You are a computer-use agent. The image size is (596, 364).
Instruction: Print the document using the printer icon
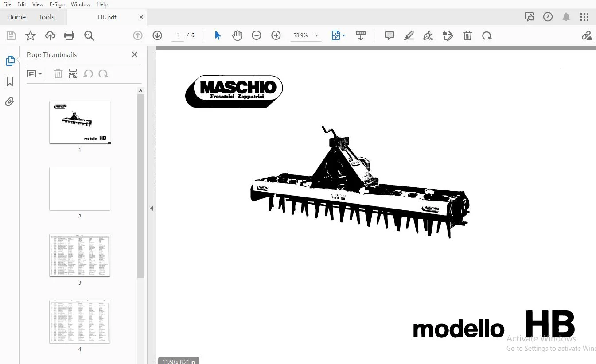(x=69, y=35)
